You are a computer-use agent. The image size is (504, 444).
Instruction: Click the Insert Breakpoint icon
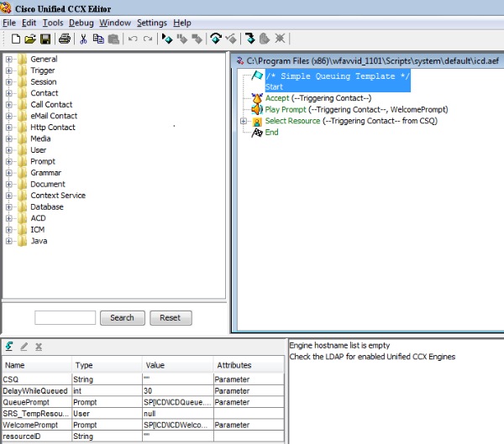[x=249, y=39]
